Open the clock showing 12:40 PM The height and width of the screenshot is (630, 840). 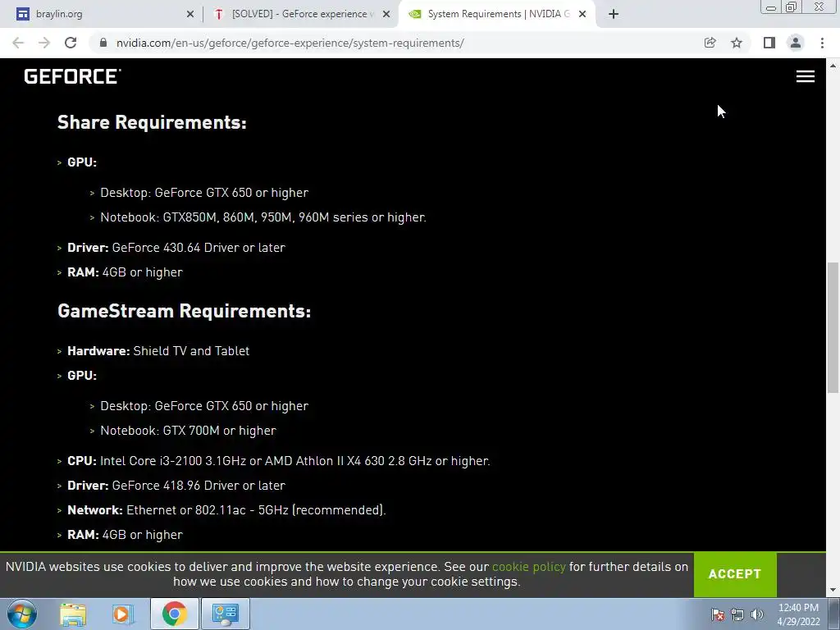(798, 614)
